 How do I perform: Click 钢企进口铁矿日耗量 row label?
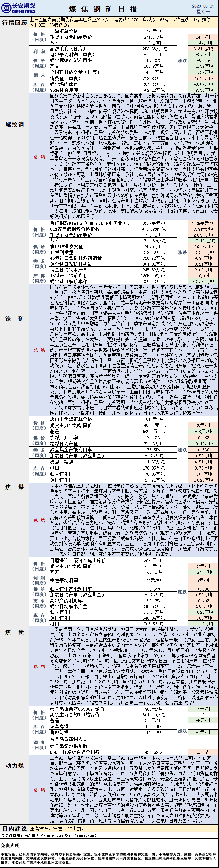pyautogui.click(x=71, y=264)
